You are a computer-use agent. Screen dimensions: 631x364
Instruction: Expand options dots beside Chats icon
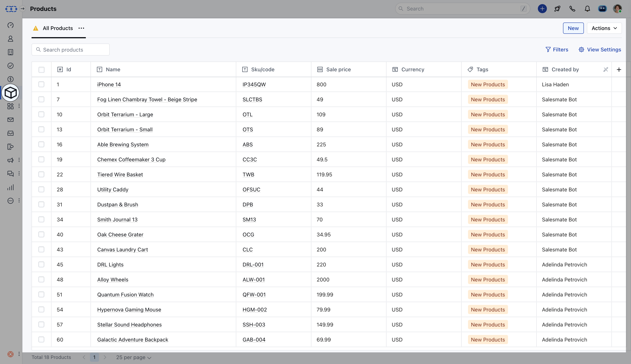pyautogui.click(x=19, y=174)
